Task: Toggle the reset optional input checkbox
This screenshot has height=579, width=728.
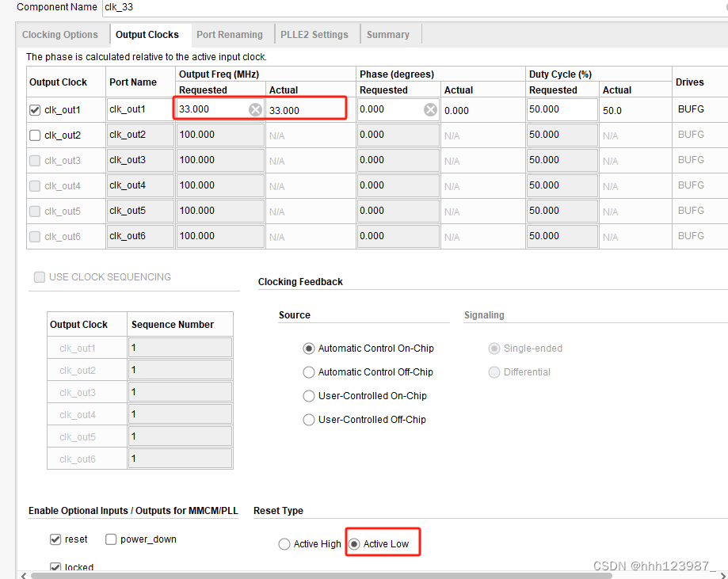Action: [55, 539]
